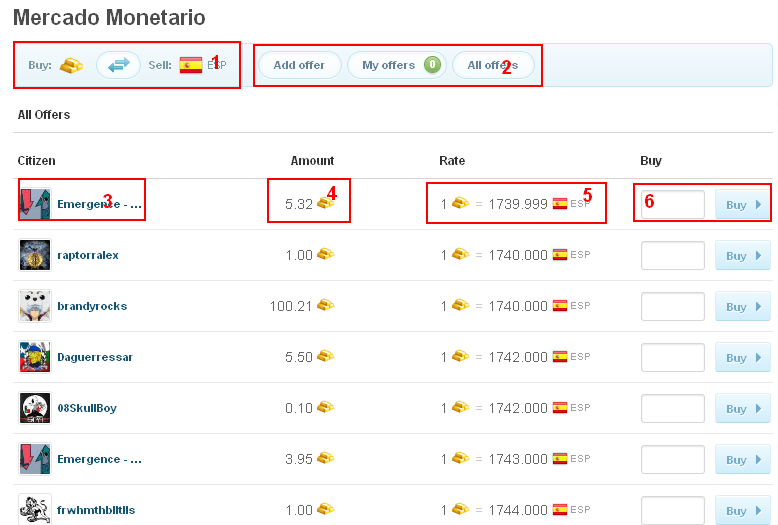The width and height of the screenshot is (778, 525).
Task: Click 08SkullBoy's avatar picture
Action: point(35,408)
